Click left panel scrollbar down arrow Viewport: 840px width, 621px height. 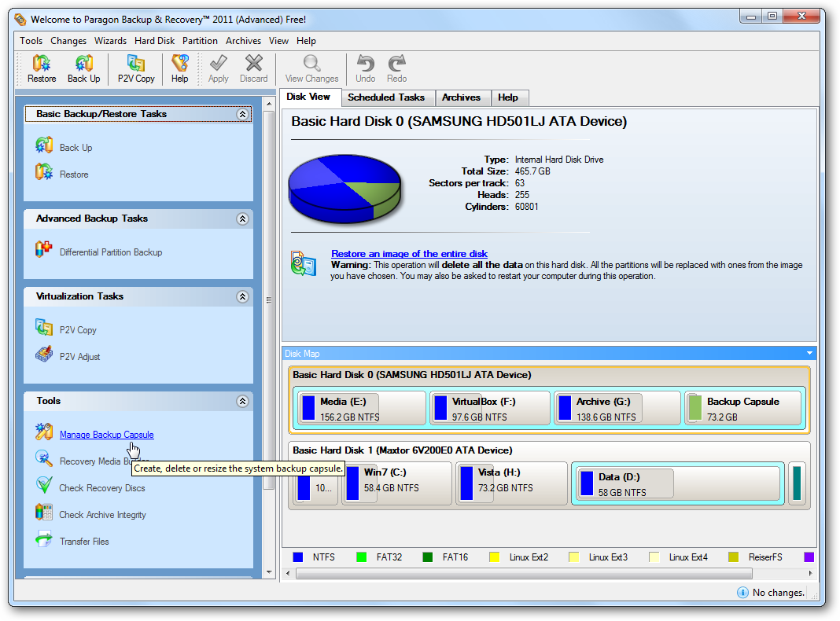point(269,572)
